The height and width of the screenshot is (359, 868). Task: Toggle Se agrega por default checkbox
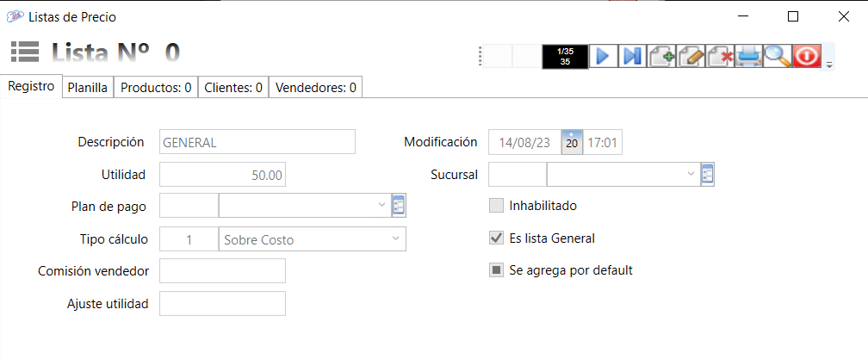(x=496, y=270)
